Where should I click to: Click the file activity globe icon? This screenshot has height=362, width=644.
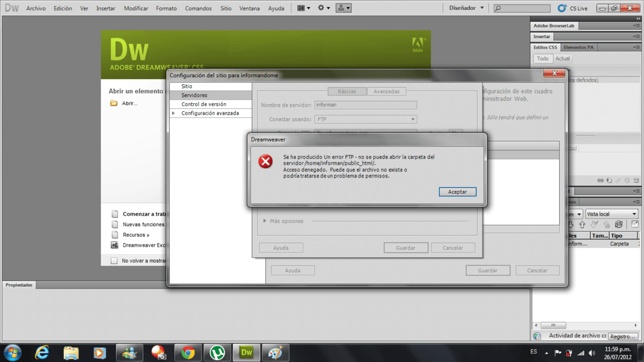pos(537,336)
